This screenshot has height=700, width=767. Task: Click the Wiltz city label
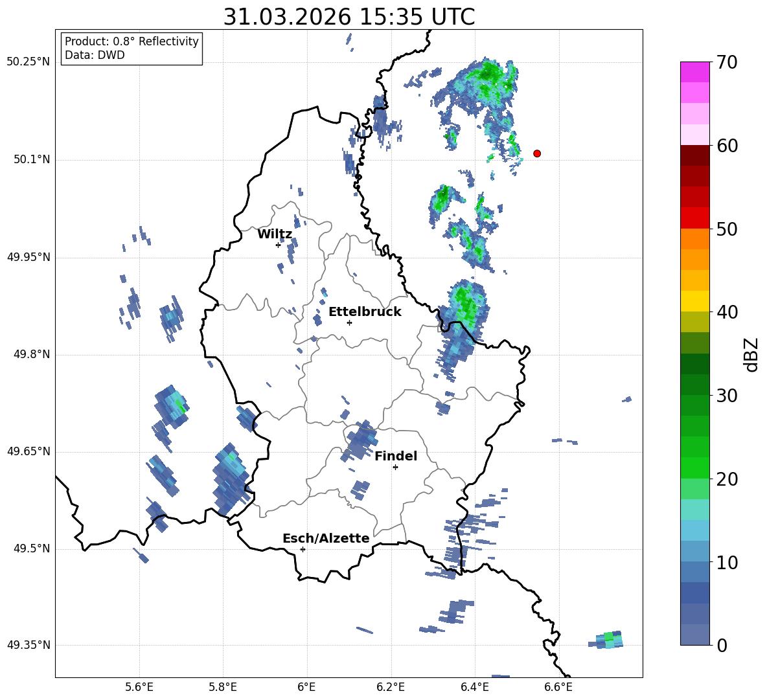pyautogui.click(x=275, y=234)
